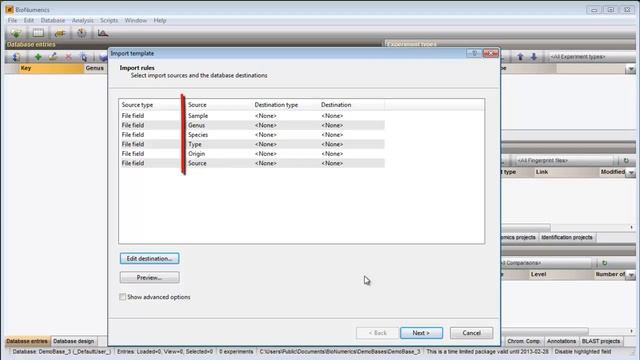This screenshot has height=360, width=640.
Task: Click the round fourth icon in main toolbar
Action: (82, 33)
